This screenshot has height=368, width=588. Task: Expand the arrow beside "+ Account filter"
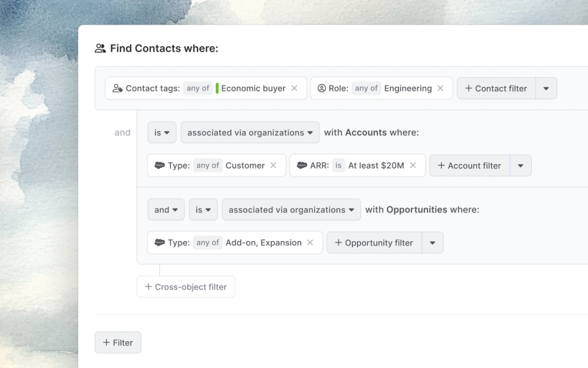[521, 165]
